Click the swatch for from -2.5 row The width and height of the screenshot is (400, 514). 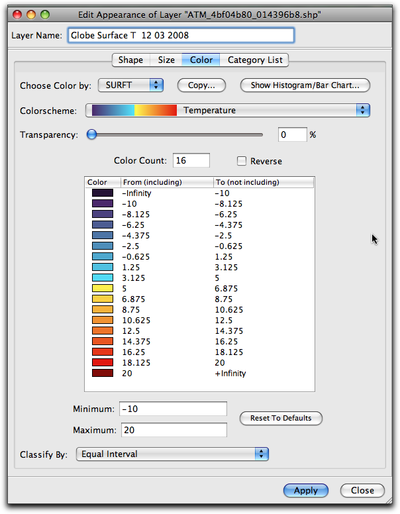coord(103,246)
